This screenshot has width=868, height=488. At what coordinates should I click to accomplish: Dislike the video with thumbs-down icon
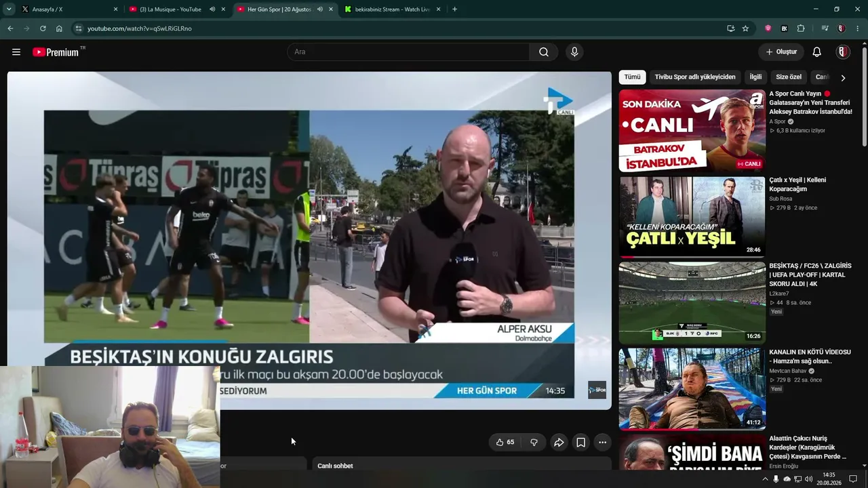(x=534, y=443)
